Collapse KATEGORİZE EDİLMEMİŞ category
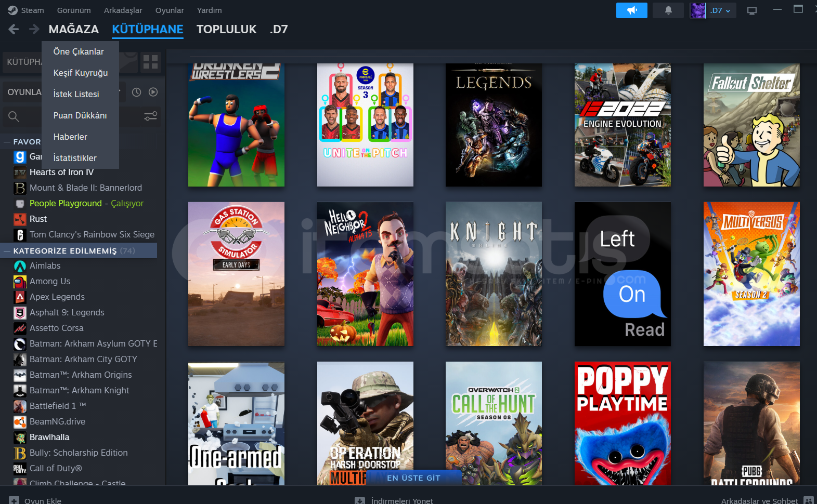Image resolution: width=817 pixels, height=504 pixels. coord(79,250)
